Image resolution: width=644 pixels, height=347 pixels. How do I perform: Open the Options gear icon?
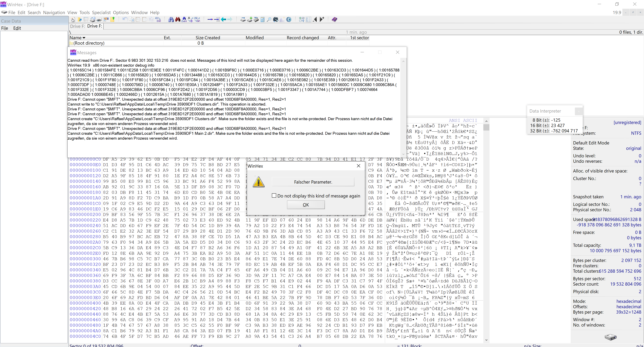[x=289, y=19]
